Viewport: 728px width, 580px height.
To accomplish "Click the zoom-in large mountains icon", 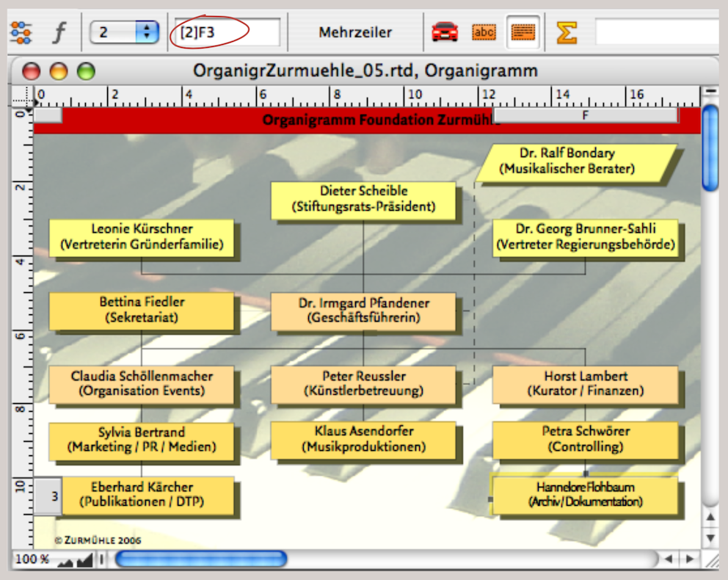I will [x=84, y=560].
